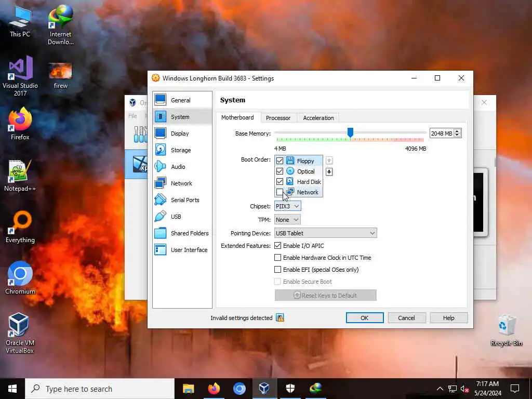
Task: Select the System settings category
Action: (182, 117)
